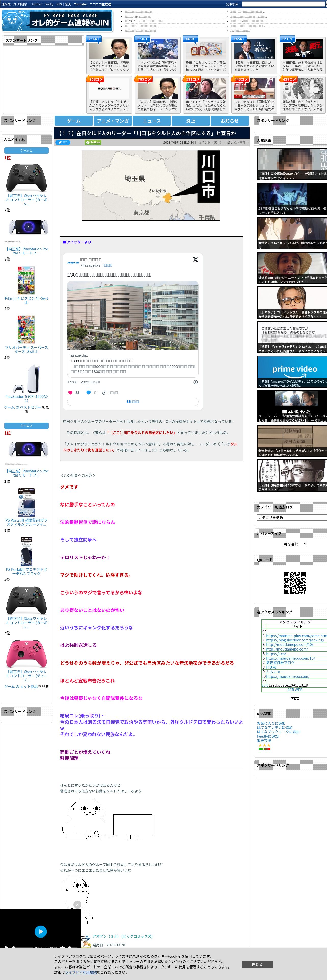Click the Asagei Biz avatar in the tweet
Viewport: 327px width, 980px height.
(x=73, y=263)
